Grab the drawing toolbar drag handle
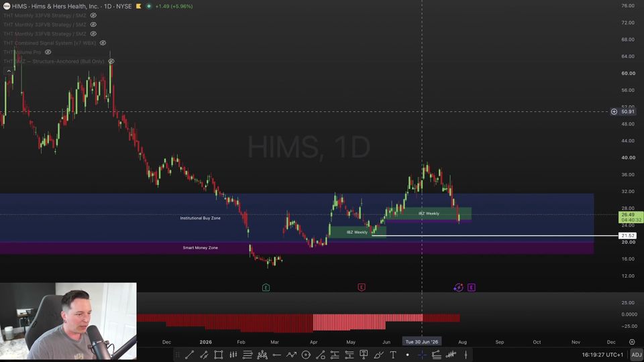This screenshot has width=644, height=362. pyautogui.click(x=177, y=355)
